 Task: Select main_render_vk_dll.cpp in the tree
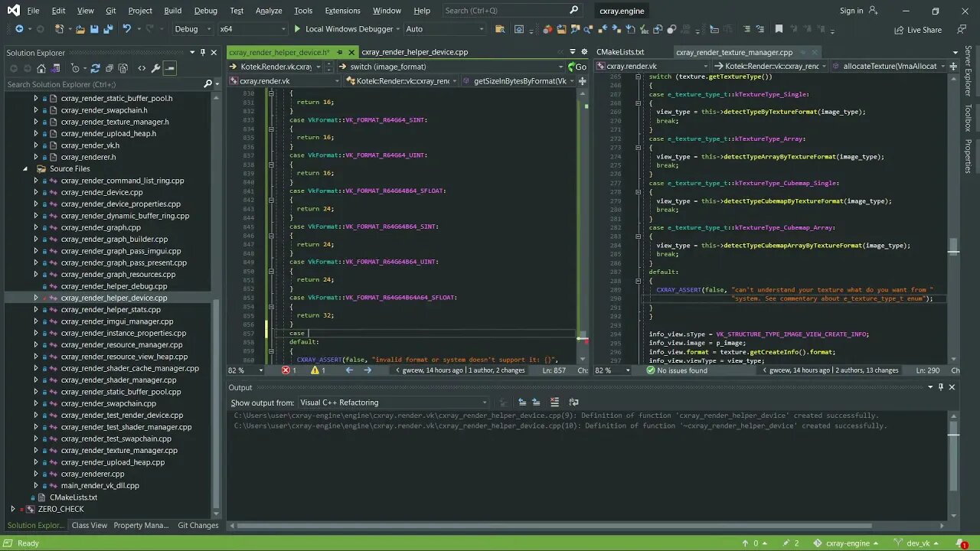click(x=100, y=485)
